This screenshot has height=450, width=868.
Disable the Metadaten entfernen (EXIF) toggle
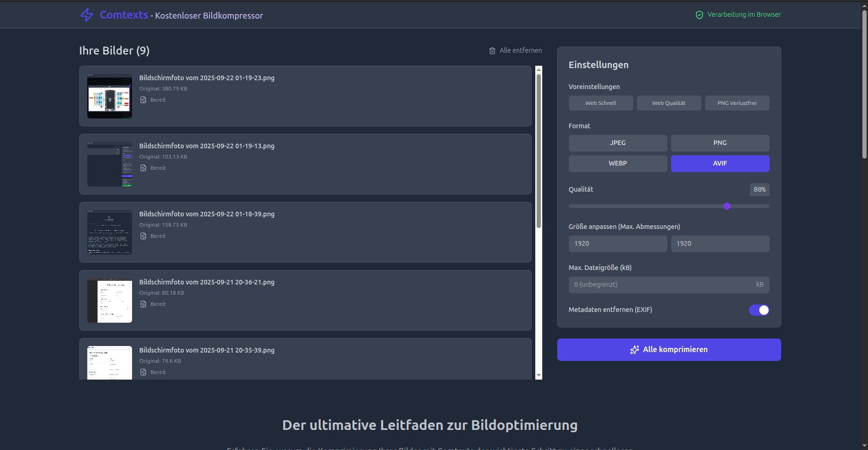click(x=759, y=310)
